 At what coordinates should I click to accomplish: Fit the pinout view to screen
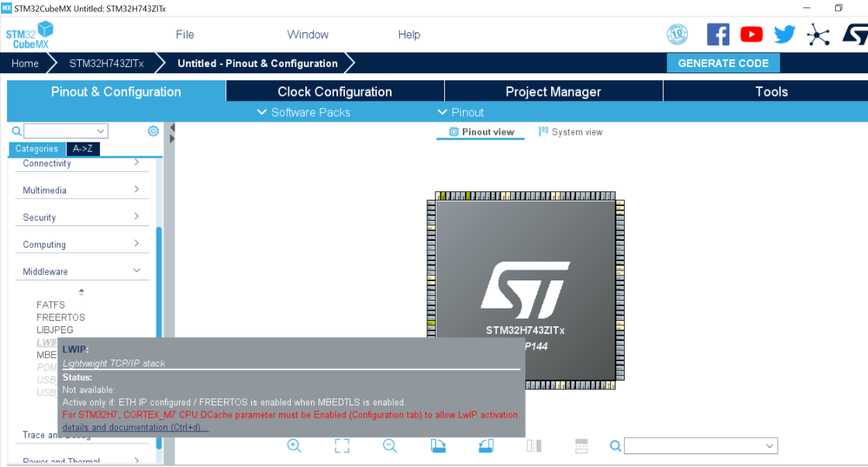click(342, 445)
